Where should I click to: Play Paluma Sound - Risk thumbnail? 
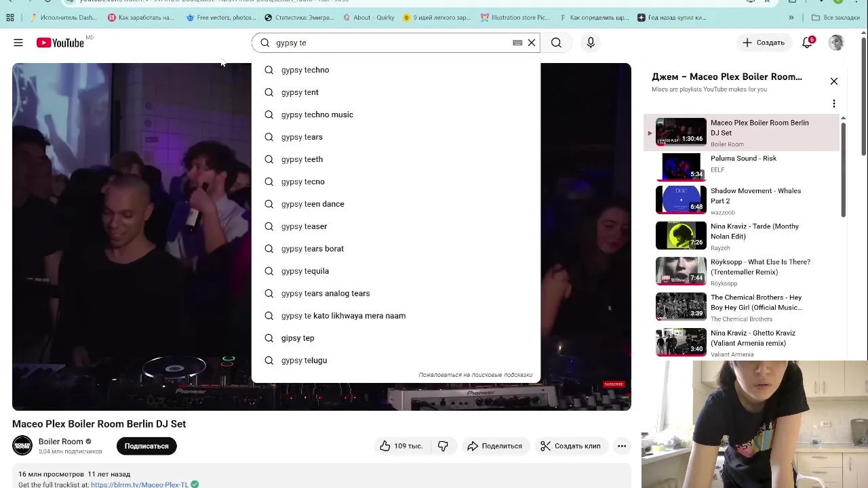(x=681, y=167)
